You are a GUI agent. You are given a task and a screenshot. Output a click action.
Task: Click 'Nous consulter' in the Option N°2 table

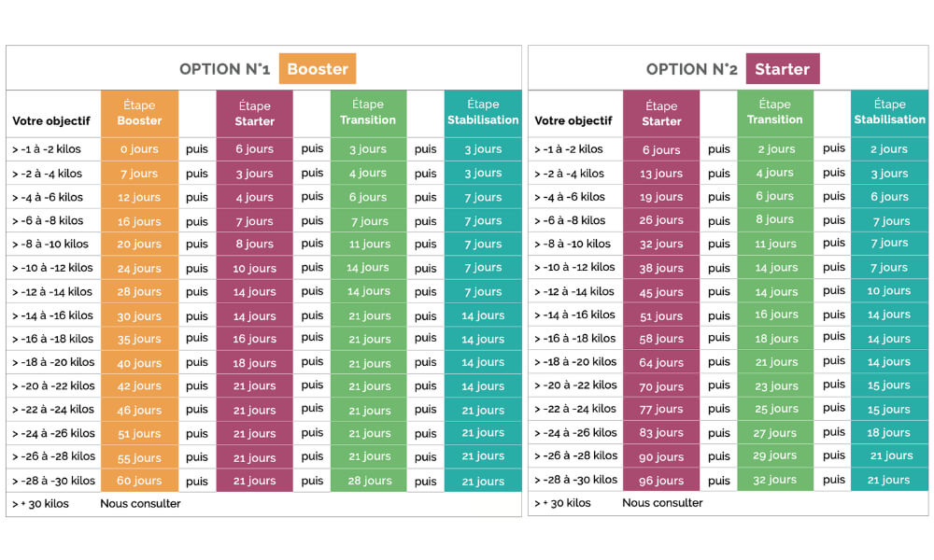[x=662, y=503]
